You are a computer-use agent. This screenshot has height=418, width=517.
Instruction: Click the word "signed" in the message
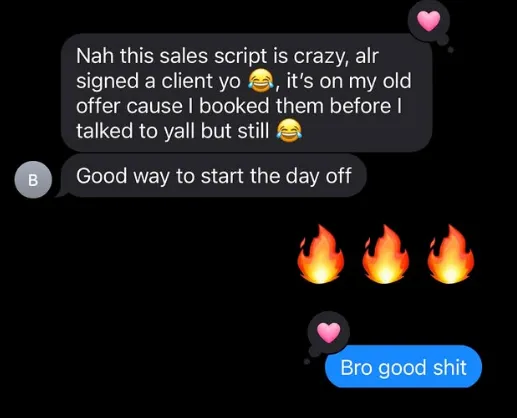pyautogui.click(x=107, y=82)
